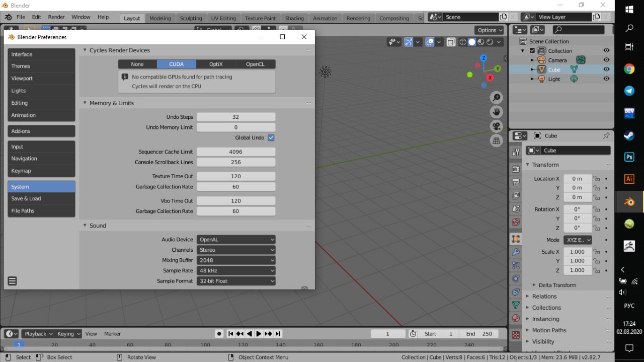Select wireframe viewport shading
Viewport: 644px width, 362px height.
463,42
